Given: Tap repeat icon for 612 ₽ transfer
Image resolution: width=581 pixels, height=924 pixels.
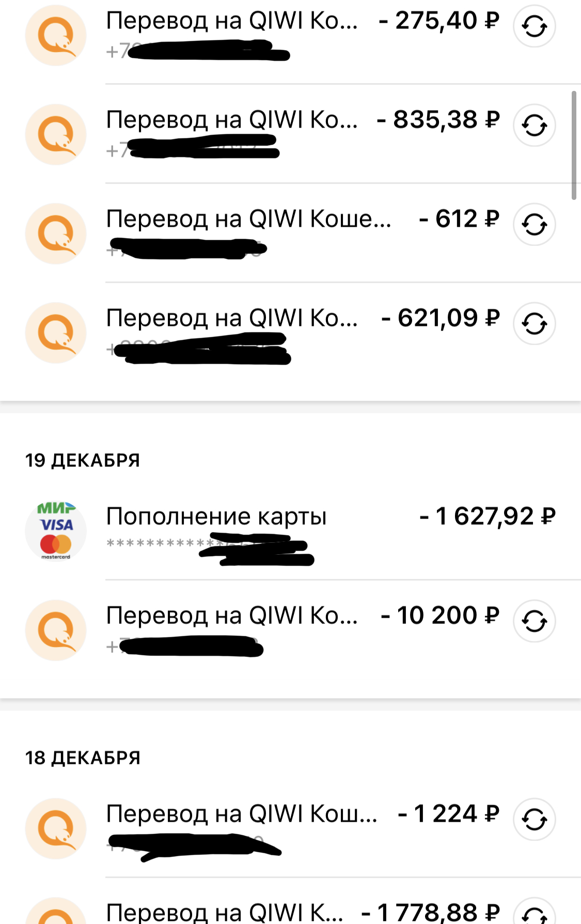Looking at the screenshot, I should click(534, 225).
